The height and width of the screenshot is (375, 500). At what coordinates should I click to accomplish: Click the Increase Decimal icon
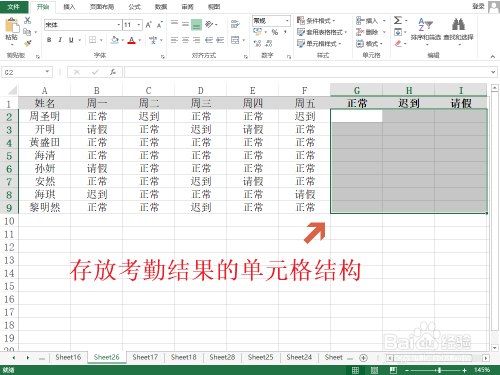(x=257, y=43)
